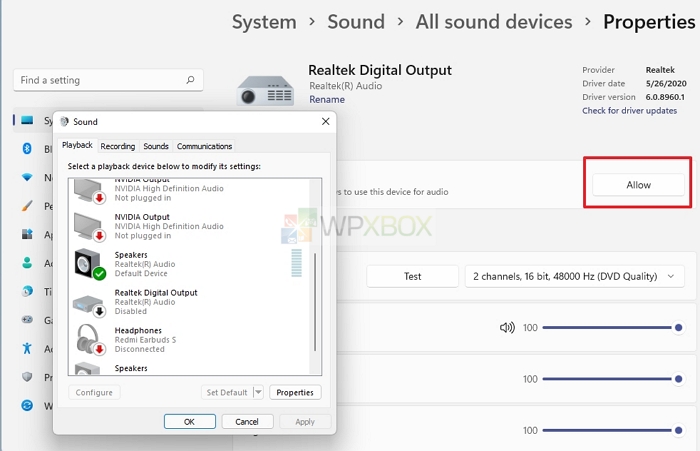The image size is (700, 451).
Task: Open Gaming controller icon in the sidebar
Action: (x=27, y=320)
